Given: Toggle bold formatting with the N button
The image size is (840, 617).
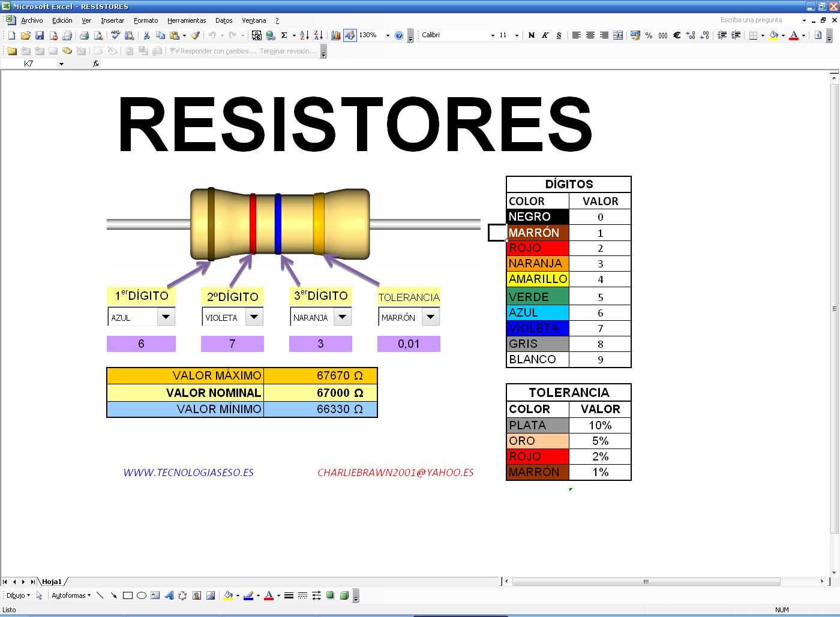Looking at the screenshot, I should tap(531, 35).
